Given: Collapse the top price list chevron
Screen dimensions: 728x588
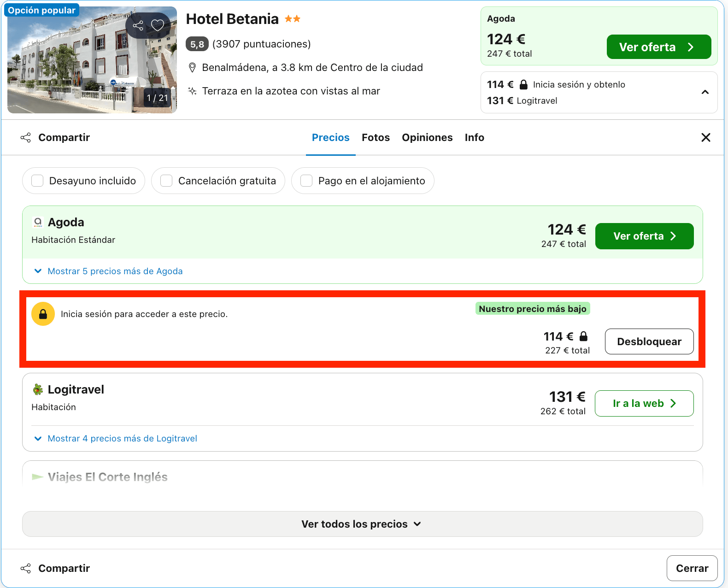Looking at the screenshot, I should tap(705, 92).
